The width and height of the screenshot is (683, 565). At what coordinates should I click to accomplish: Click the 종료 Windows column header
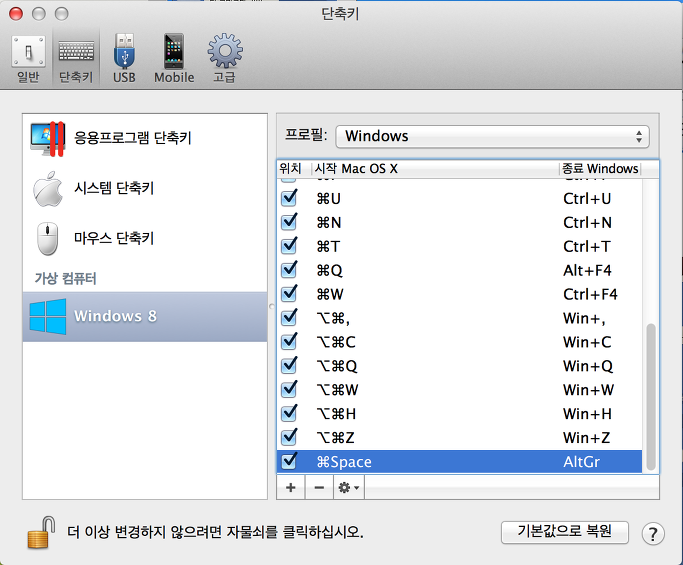pos(600,169)
